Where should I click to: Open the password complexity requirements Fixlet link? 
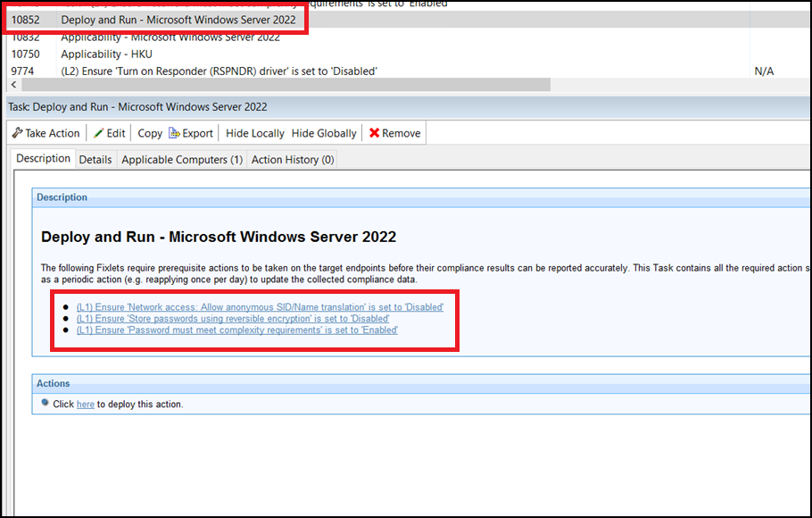click(237, 330)
